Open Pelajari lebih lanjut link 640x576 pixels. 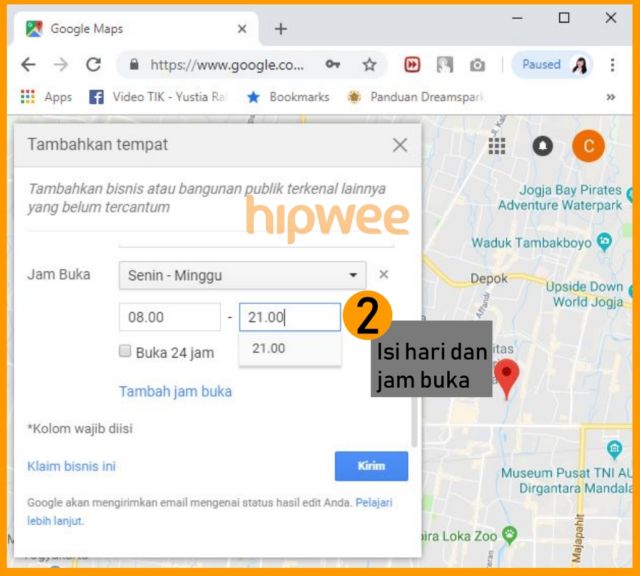coord(373,503)
